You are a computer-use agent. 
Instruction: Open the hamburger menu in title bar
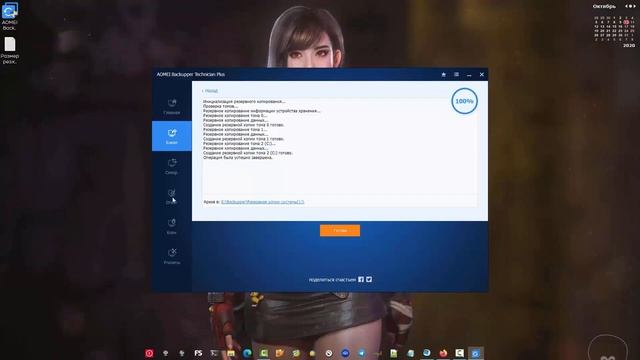pos(456,75)
